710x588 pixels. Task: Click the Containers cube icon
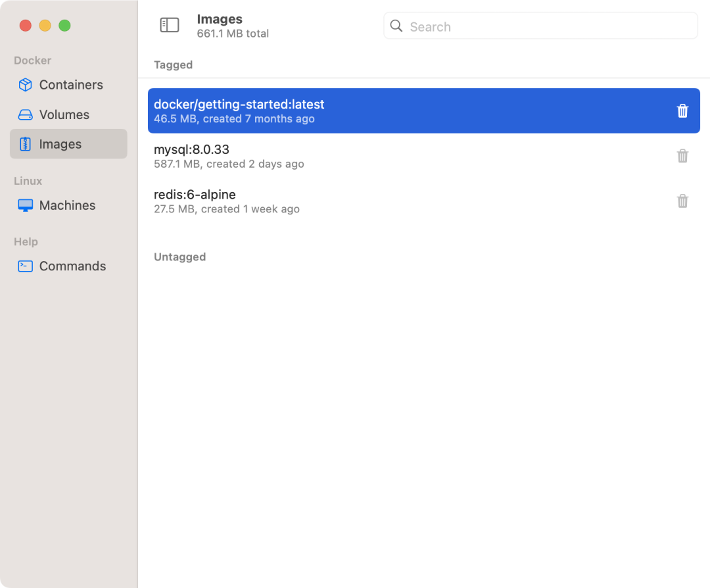pyautogui.click(x=26, y=85)
